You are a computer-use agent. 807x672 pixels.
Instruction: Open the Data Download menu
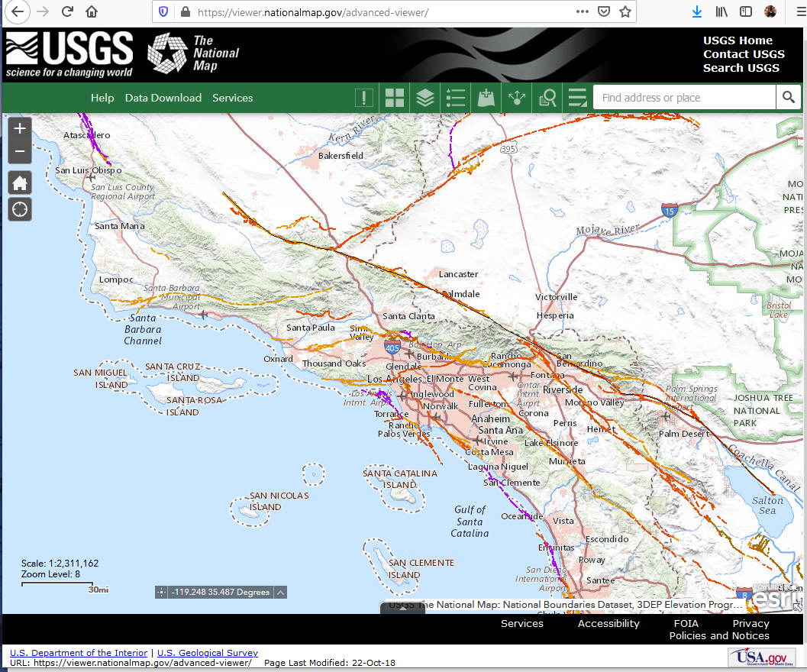tap(163, 98)
